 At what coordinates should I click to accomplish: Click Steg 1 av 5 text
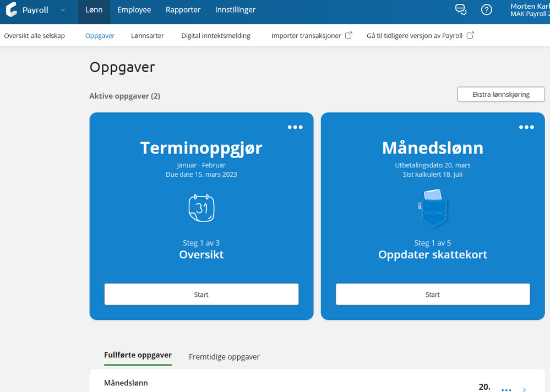(433, 243)
